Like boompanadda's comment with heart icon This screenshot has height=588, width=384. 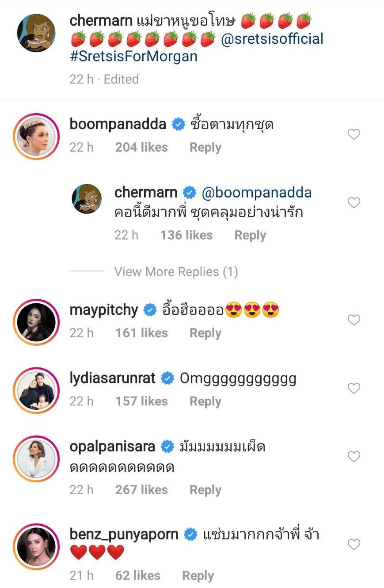(x=354, y=134)
